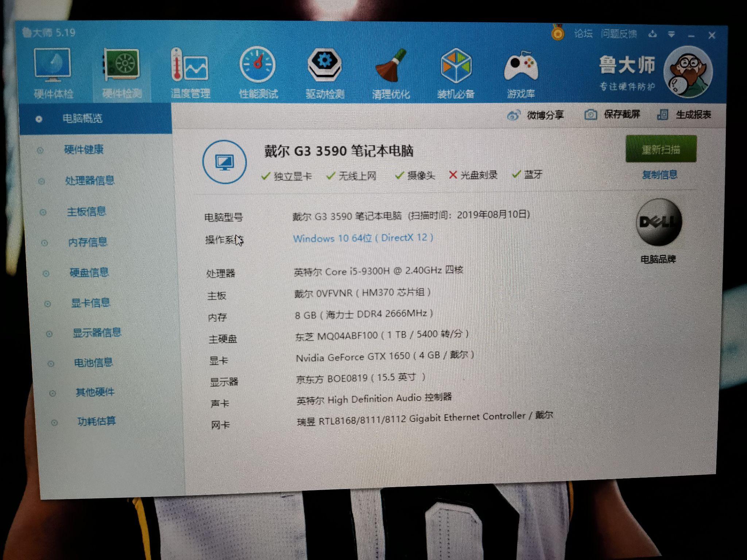The width and height of the screenshot is (747, 560).
Task: Click the Dell brand logo
Action: (659, 222)
